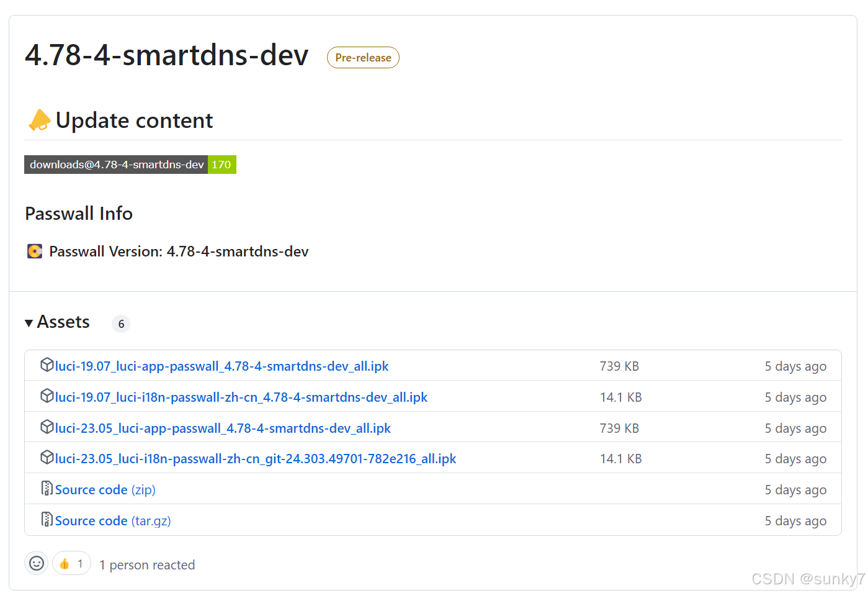Image resolution: width=868 pixels, height=593 pixels.
Task: Download Source code (tar.gz)
Action: (x=113, y=521)
